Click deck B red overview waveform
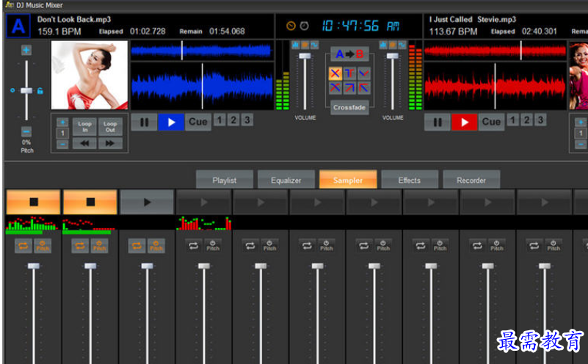Image resolution: width=588 pixels, height=364 pixels. pos(495,50)
